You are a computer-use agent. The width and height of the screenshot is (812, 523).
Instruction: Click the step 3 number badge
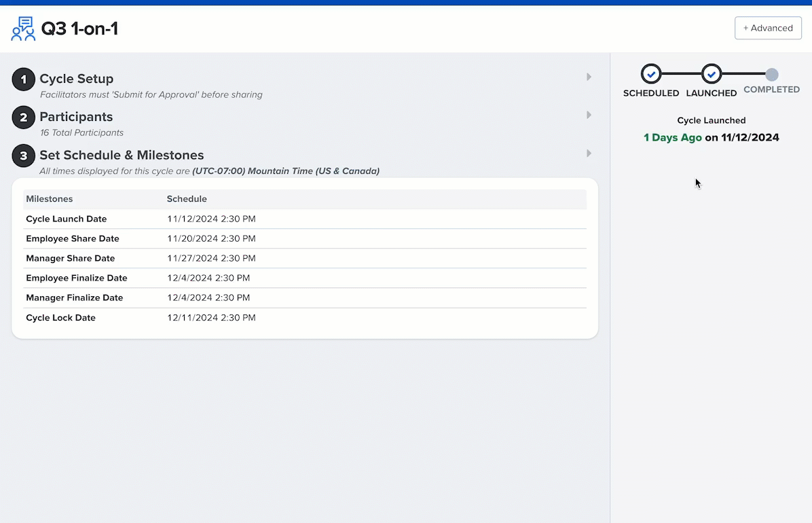point(24,156)
